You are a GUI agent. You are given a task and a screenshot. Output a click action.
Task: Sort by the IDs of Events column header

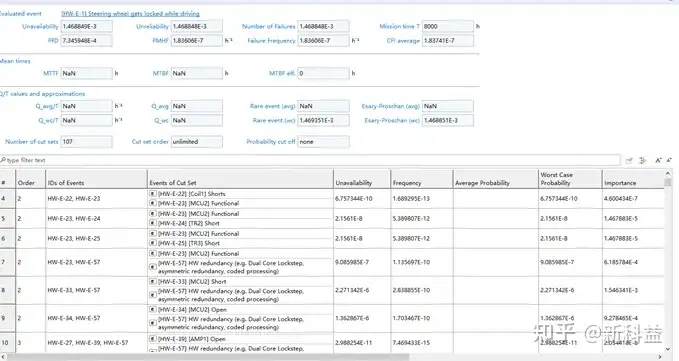(97, 179)
